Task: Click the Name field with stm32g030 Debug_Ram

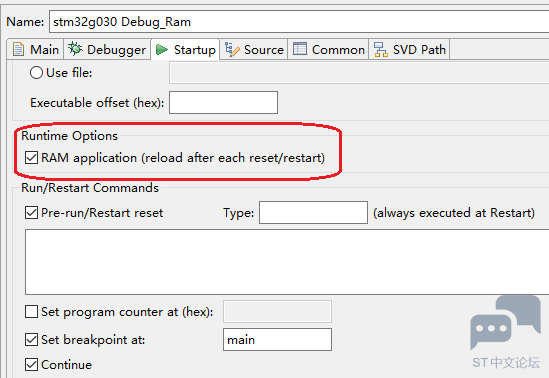Action: point(299,22)
